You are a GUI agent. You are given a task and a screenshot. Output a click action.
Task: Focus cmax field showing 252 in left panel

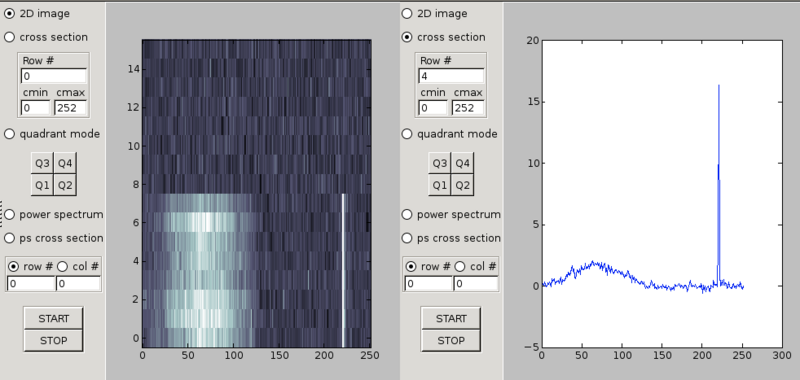point(70,108)
